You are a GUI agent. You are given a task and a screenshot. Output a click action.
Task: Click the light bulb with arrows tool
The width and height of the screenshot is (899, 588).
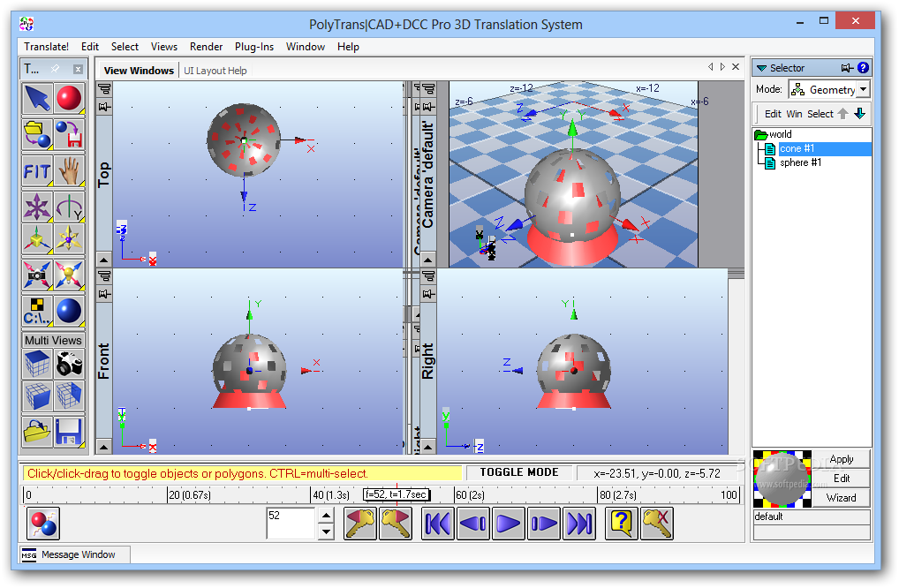(x=70, y=275)
